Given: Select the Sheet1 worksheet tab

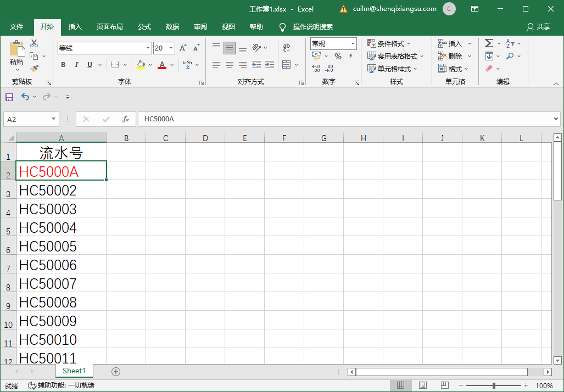Looking at the screenshot, I should pos(74,371).
